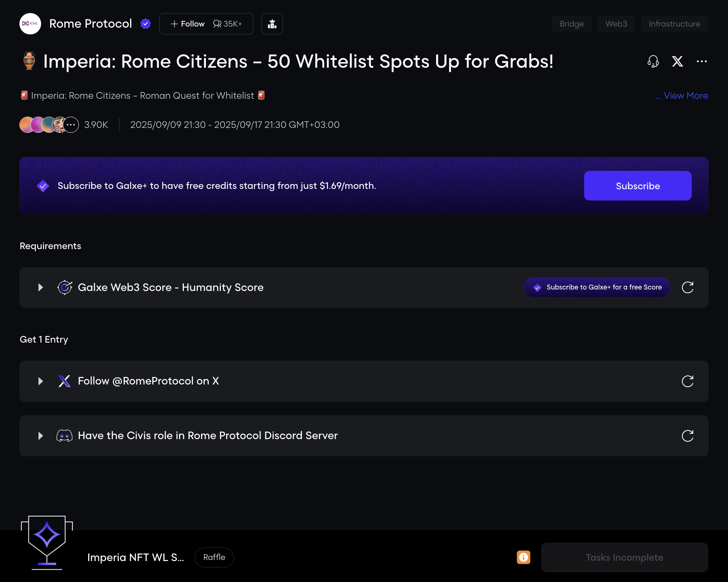Click the Rome Protocol logo avatar
Viewport: 728px width, 582px height.
click(30, 24)
